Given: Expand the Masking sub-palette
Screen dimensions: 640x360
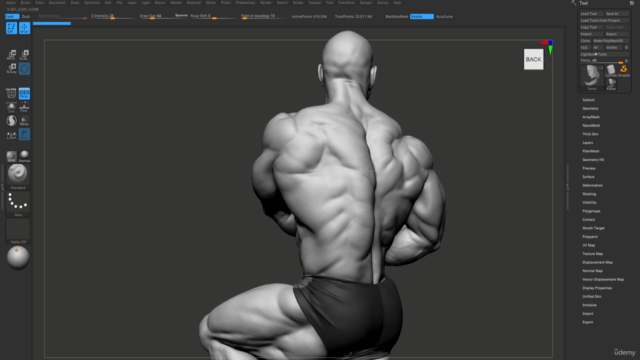Looking at the screenshot, I should click(589, 194).
